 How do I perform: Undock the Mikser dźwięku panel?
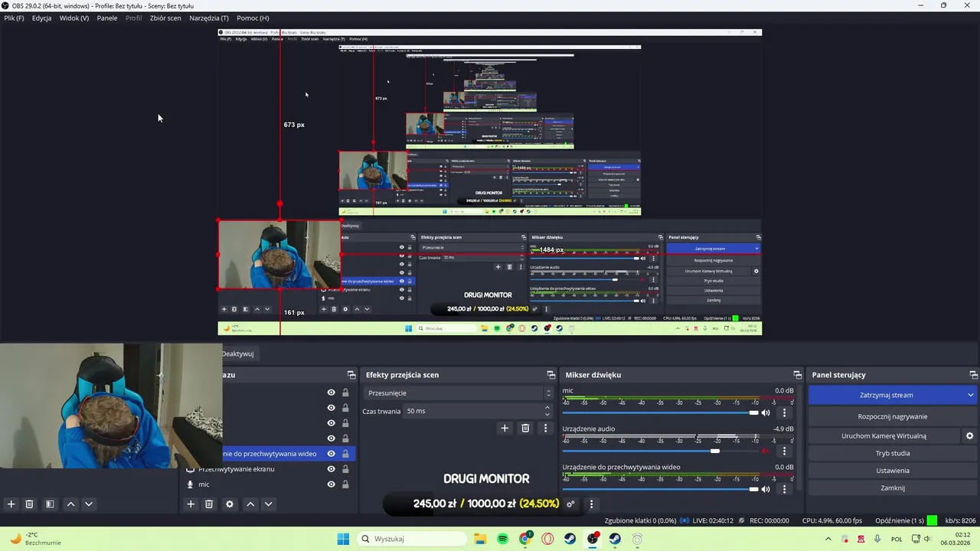(797, 375)
